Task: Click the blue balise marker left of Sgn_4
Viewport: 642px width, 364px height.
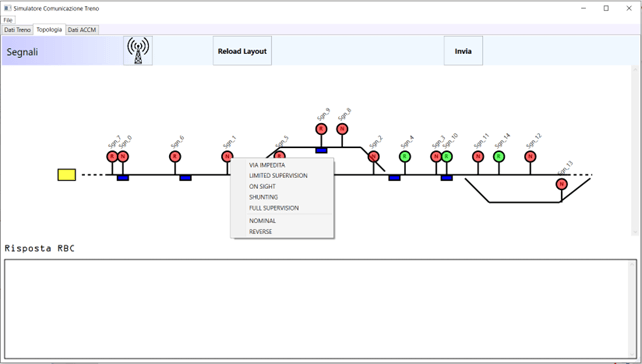Action: tap(394, 178)
